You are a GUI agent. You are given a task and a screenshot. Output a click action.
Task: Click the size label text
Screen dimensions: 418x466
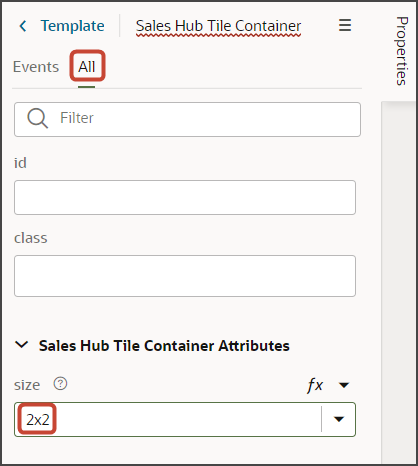tap(27, 385)
